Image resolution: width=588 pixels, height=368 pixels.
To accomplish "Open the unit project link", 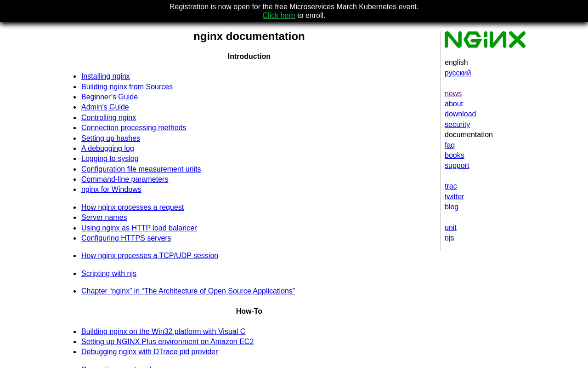I will 451,228.
